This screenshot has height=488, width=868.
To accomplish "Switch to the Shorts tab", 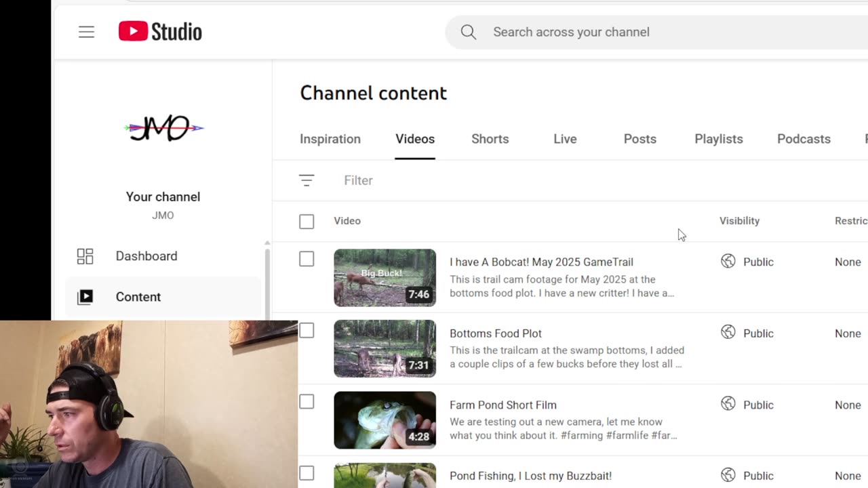I will (490, 139).
